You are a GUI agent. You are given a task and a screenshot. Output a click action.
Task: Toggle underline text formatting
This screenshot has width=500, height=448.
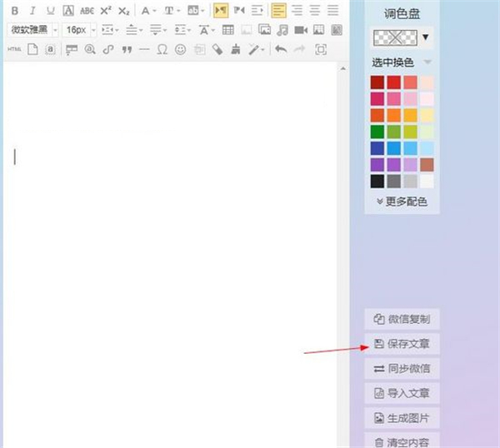coord(51,11)
